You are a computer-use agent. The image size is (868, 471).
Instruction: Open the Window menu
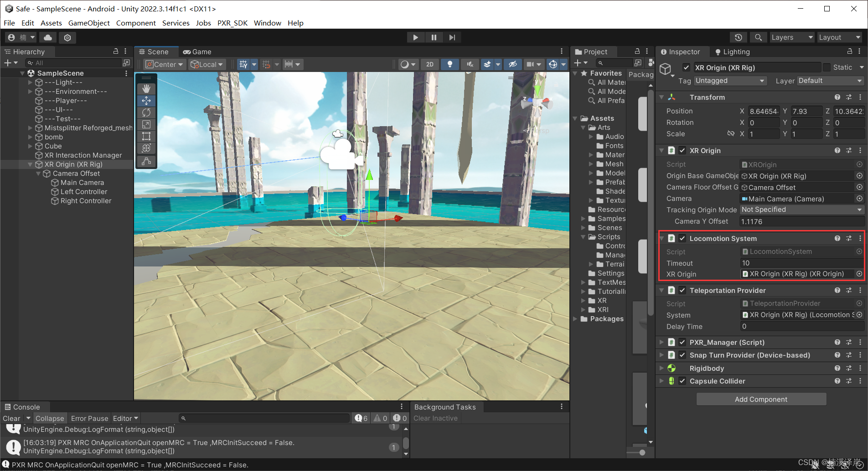point(267,23)
